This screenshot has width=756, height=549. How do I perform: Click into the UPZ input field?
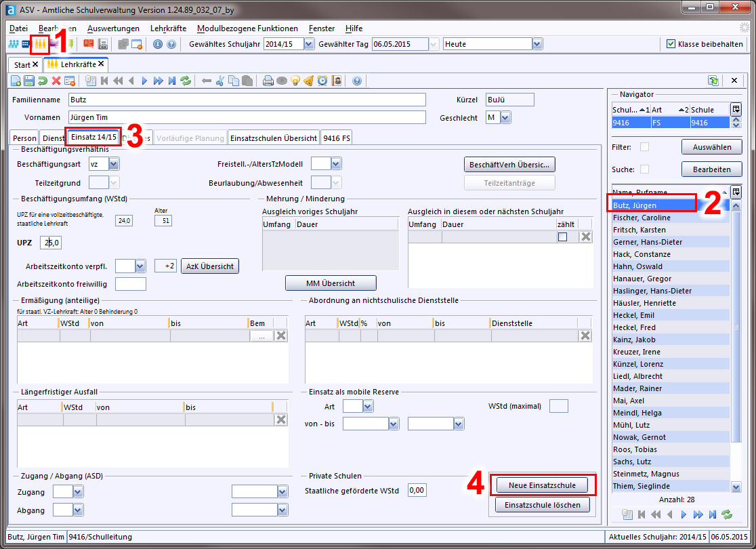click(51, 243)
